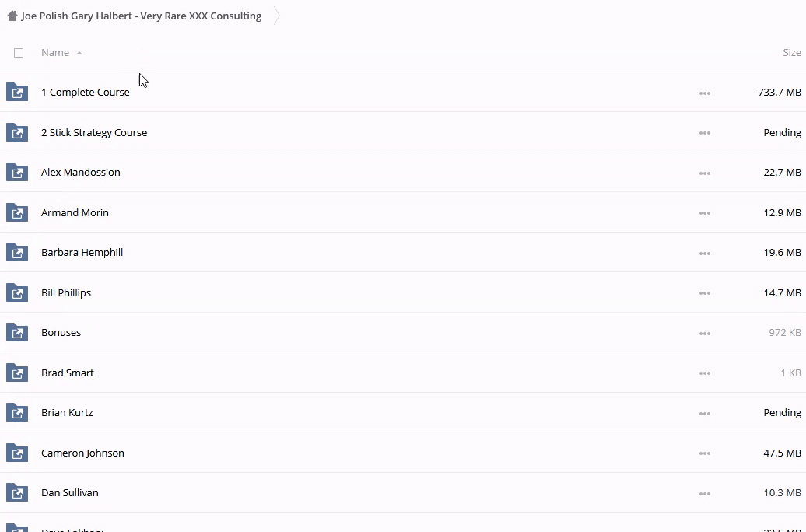Click the home icon in breadcrumb
Screen dimensions: 806x532
coord(12,16)
